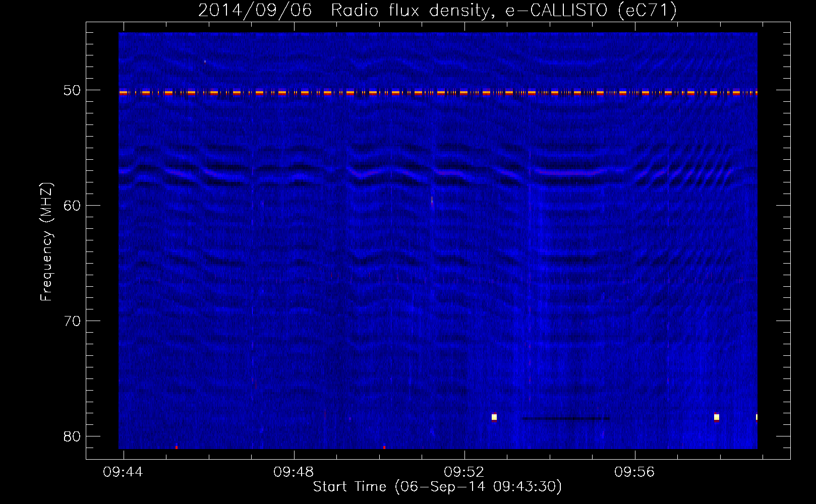
Task: Click the 09:44 time tick label
Action: pos(123,472)
